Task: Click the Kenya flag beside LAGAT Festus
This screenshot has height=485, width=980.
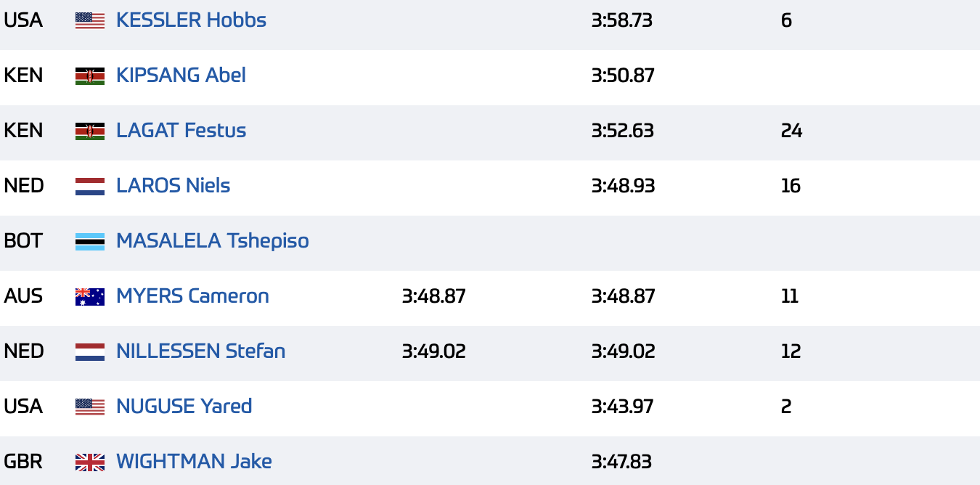Action: pos(90,131)
